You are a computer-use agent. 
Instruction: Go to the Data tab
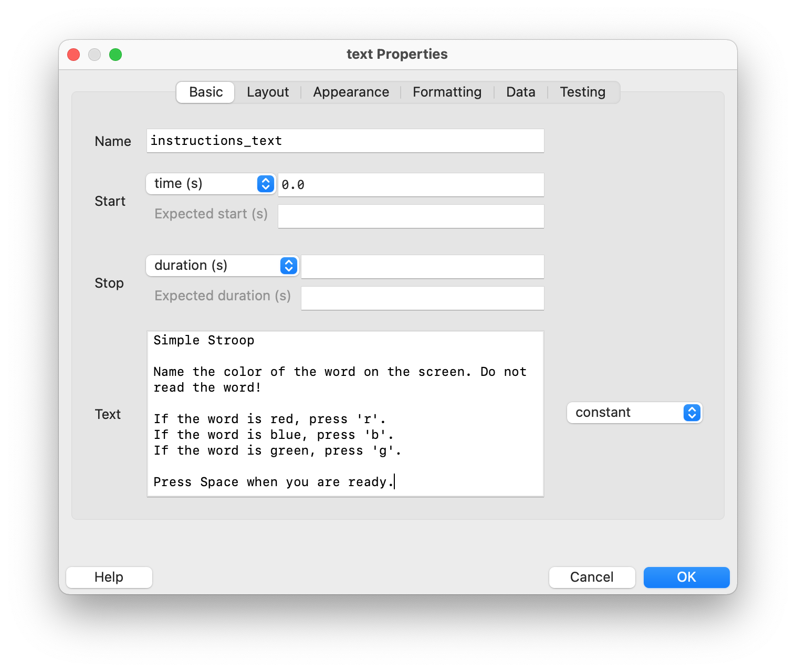(x=520, y=92)
